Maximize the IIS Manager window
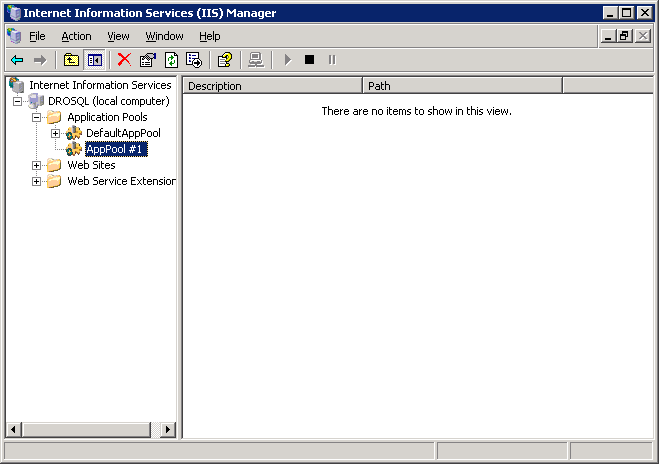 [626, 13]
